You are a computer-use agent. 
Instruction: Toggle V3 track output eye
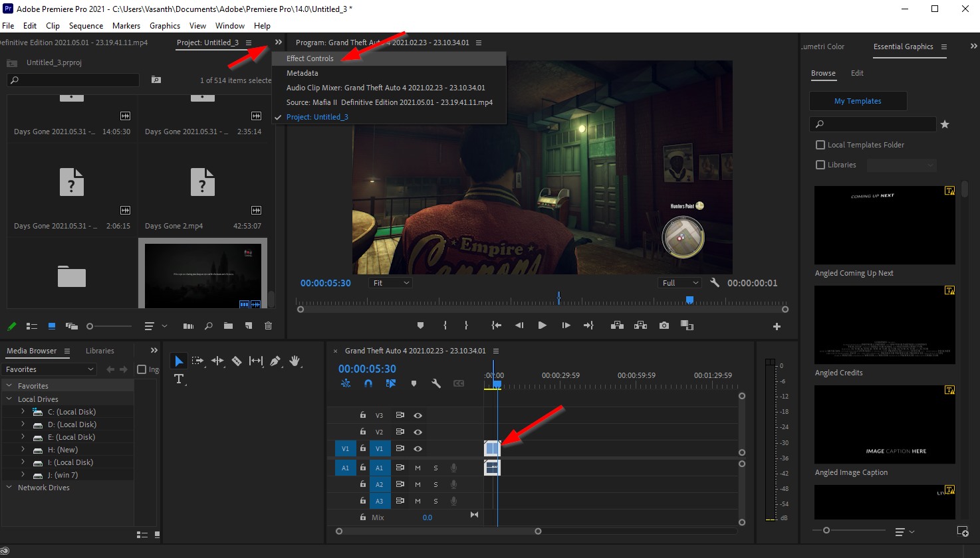[418, 415]
